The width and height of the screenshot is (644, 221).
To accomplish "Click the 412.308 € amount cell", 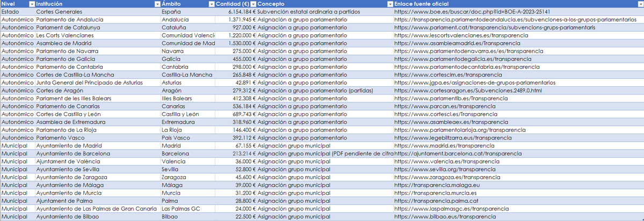I will pyautogui.click(x=236, y=98).
